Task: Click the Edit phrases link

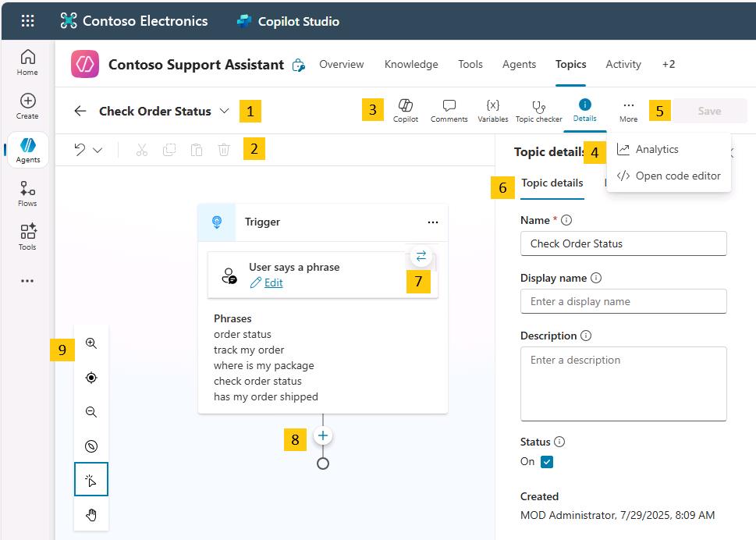Action: coord(273,283)
